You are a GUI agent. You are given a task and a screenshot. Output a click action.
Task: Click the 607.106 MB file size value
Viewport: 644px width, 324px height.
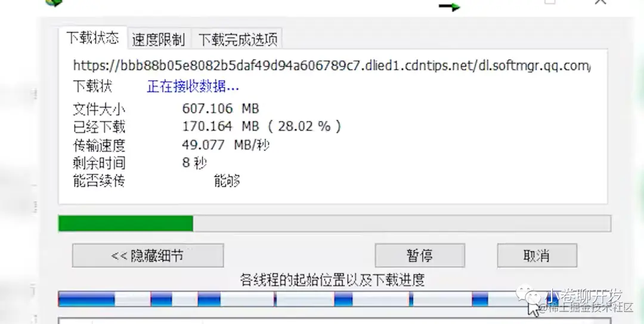[x=221, y=109]
